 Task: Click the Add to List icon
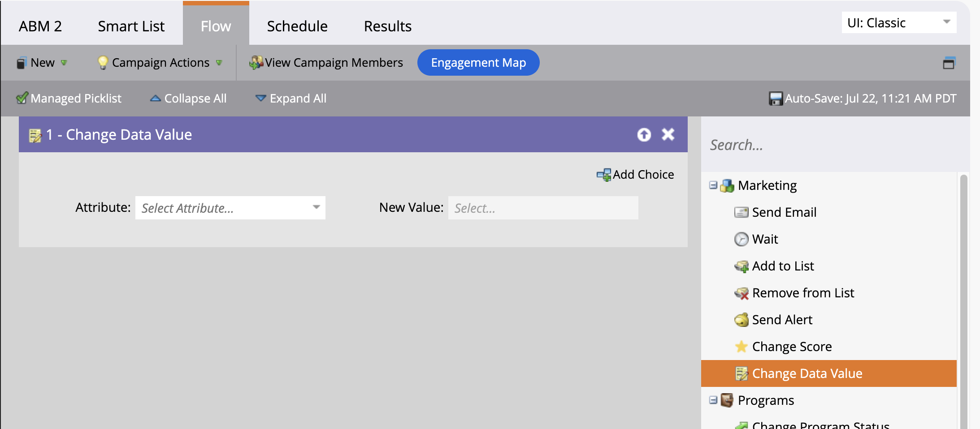741,266
